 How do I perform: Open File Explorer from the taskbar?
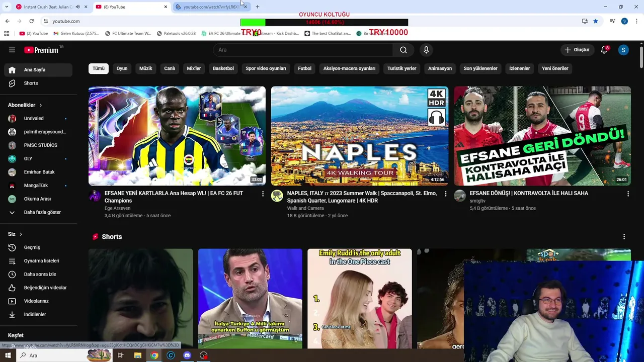coord(138,355)
